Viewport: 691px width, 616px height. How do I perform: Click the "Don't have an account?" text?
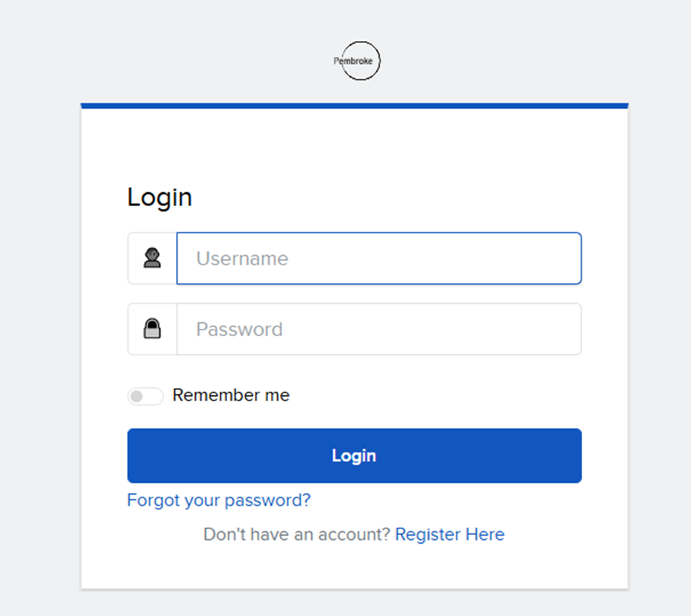[x=297, y=535]
